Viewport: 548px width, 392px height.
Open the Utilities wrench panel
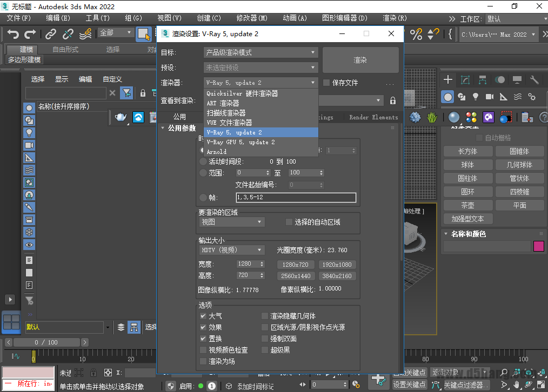point(534,79)
